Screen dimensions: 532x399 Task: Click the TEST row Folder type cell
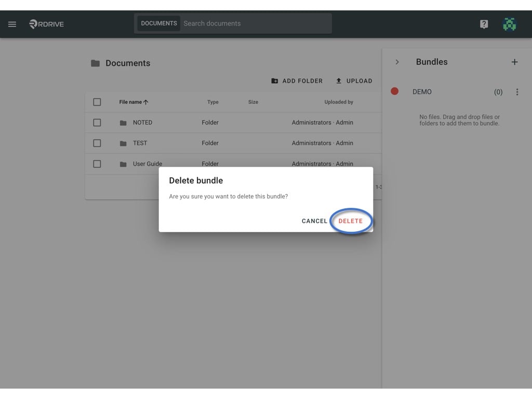coord(210,143)
